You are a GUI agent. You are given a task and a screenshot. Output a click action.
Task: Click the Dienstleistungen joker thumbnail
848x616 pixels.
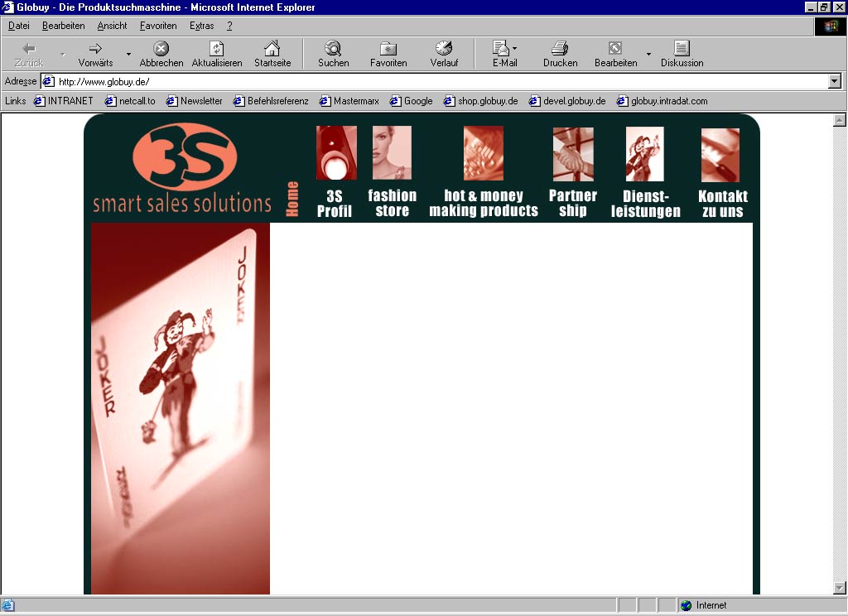tap(644, 154)
